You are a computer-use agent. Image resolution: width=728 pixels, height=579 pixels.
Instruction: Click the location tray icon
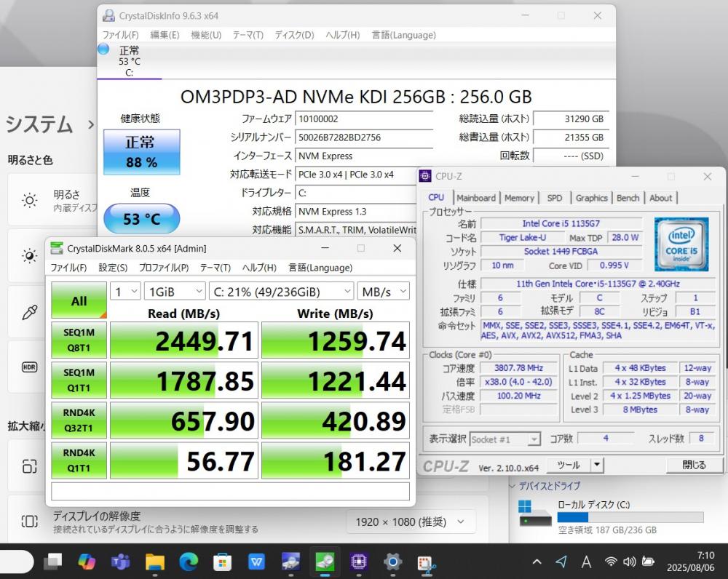(561, 562)
